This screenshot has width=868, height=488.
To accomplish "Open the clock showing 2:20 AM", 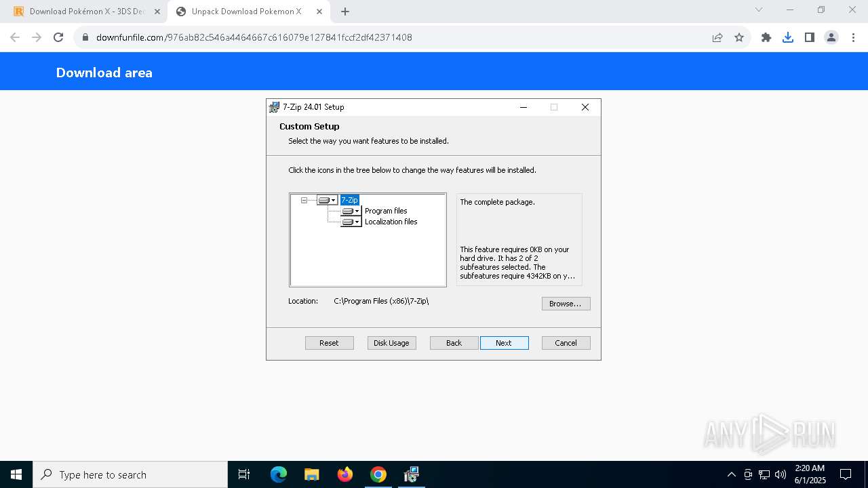I will point(810,474).
